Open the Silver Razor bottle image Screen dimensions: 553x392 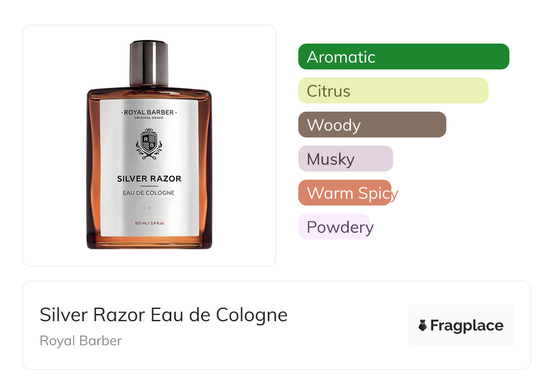149,145
